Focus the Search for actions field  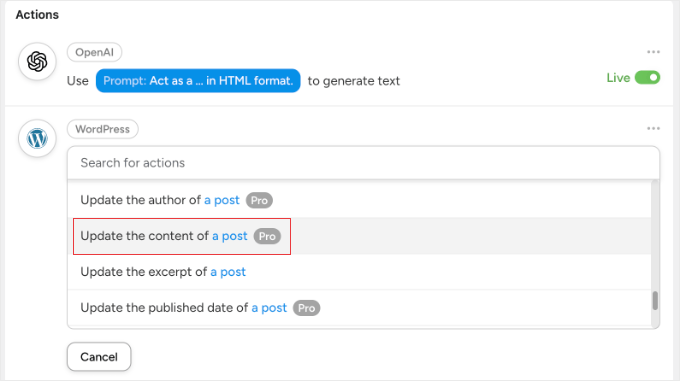363,163
